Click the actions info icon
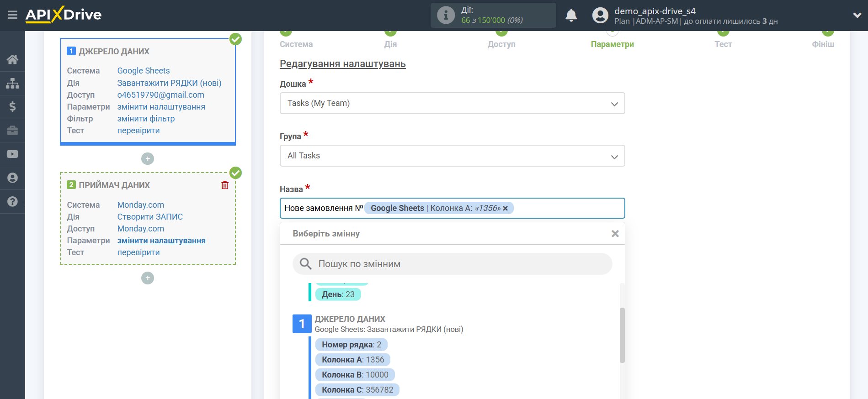Image resolution: width=868 pixels, height=399 pixels. coord(446,15)
